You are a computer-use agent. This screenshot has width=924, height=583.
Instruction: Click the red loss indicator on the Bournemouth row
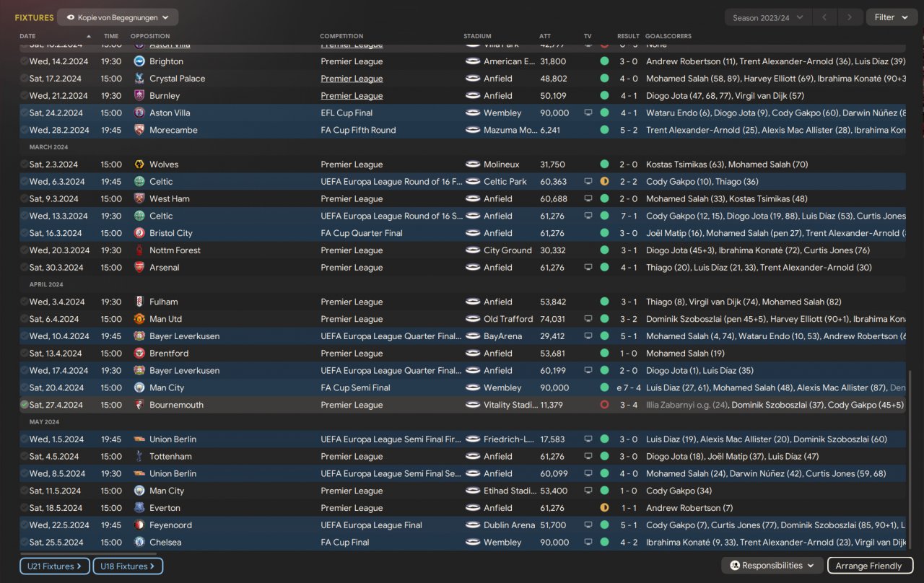click(604, 405)
